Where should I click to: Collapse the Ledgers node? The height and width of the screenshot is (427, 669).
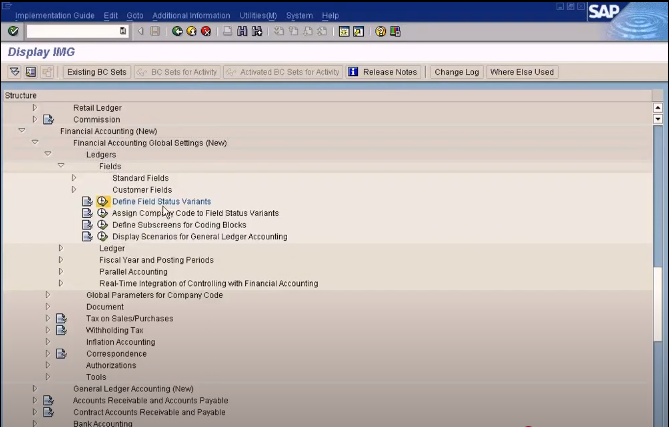[48, 154]
